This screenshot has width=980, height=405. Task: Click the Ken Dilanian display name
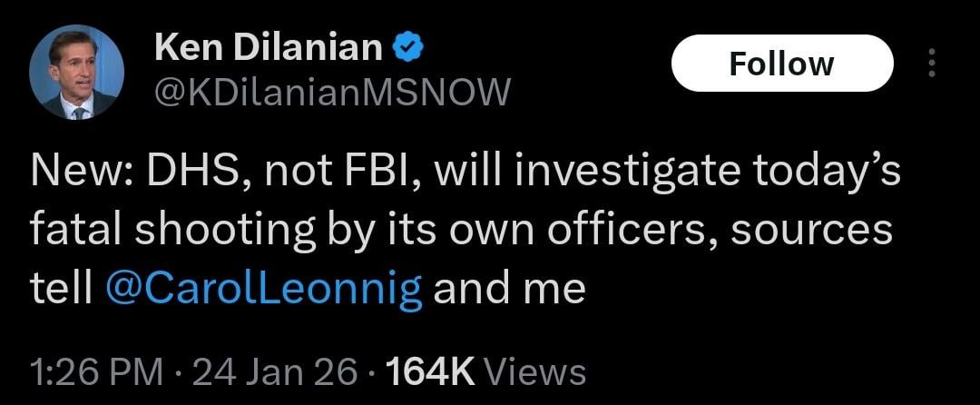269,47
